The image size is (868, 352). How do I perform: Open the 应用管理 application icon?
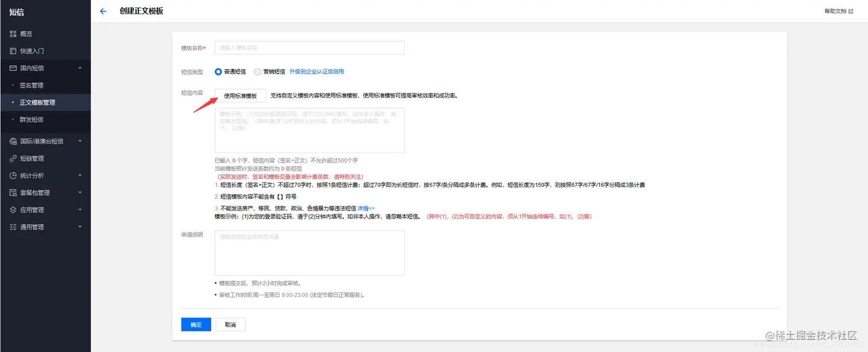click(13, 210)
